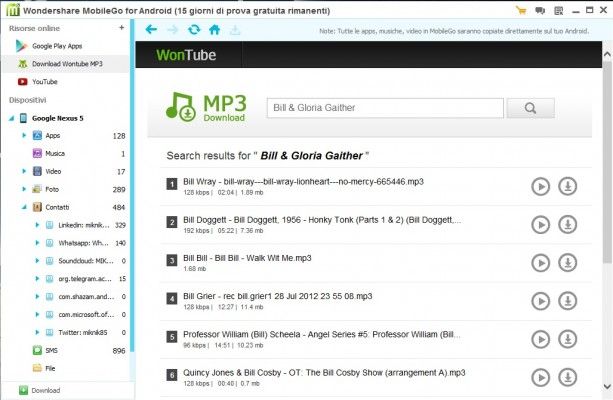Click the Bill Wray mp3 result title
Screen dimensions: 613x400
pos(303,181)
